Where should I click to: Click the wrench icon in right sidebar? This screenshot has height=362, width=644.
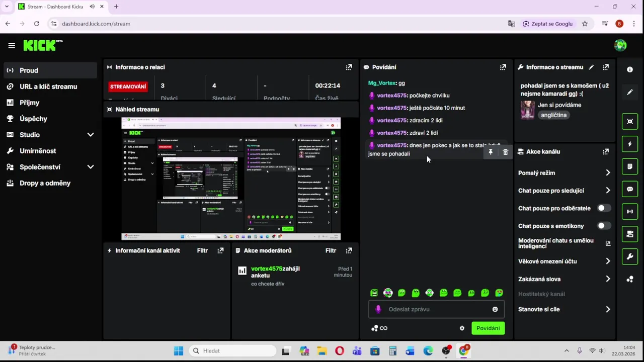630,256
